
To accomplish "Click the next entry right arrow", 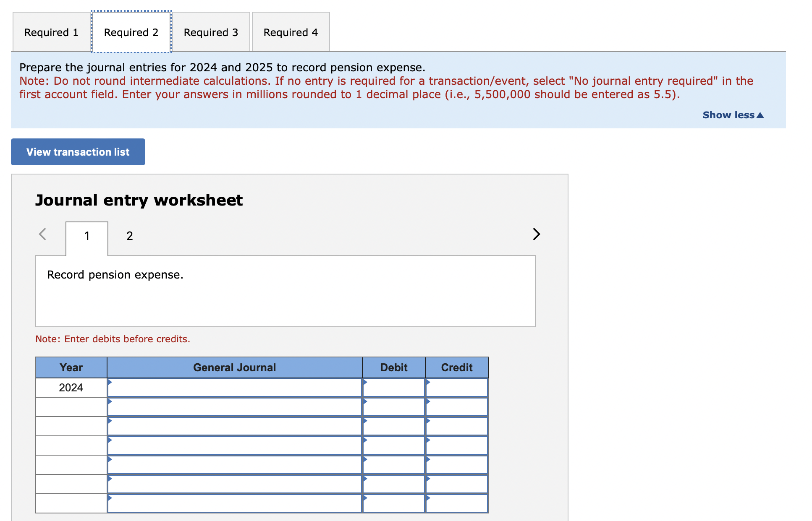I will (536, 234).
